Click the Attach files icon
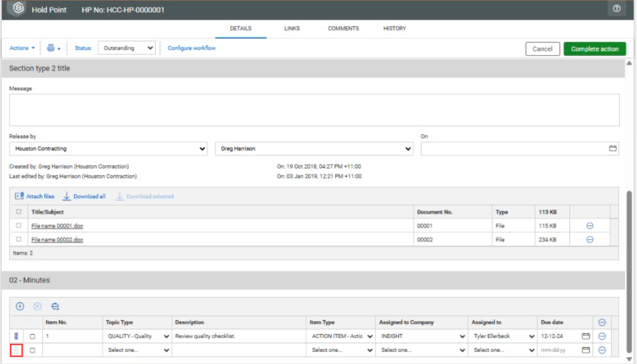This screenshot has height=364, width=637. point(20,196)
